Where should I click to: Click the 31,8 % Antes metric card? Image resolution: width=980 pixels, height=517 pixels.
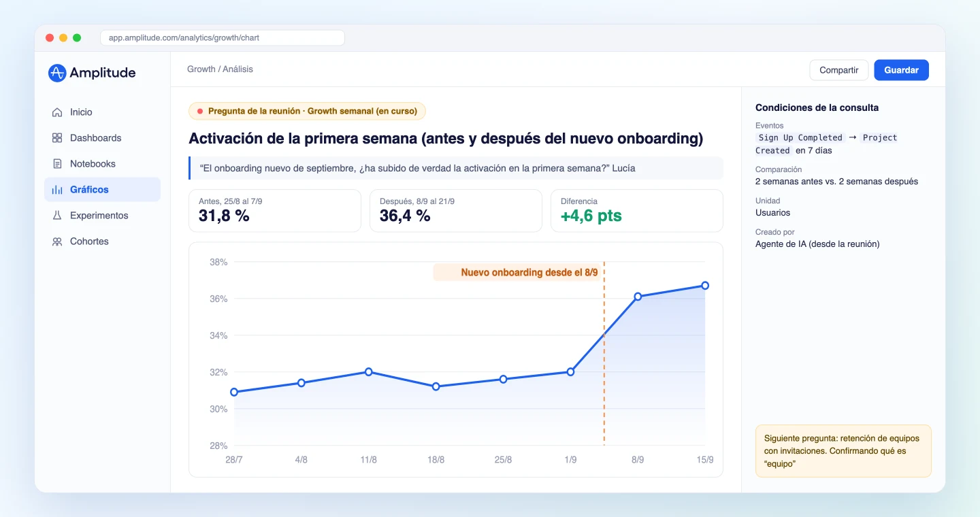(275, 211)
